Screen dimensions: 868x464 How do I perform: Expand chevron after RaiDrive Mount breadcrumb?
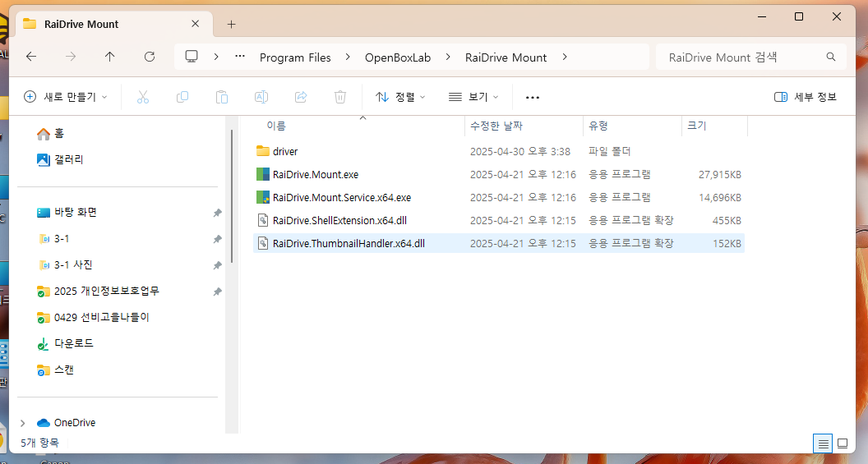564,57
